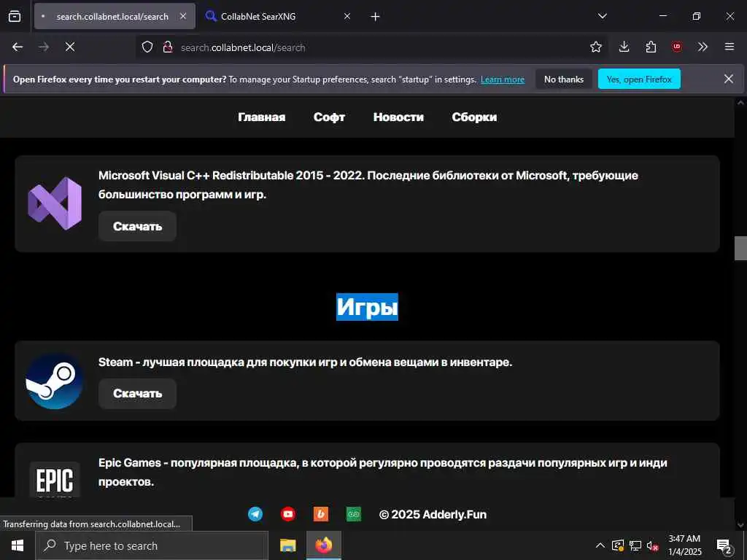This screenshot has width=747, height=560.
Task: Go to the Новости page
Action: point(398,117)
